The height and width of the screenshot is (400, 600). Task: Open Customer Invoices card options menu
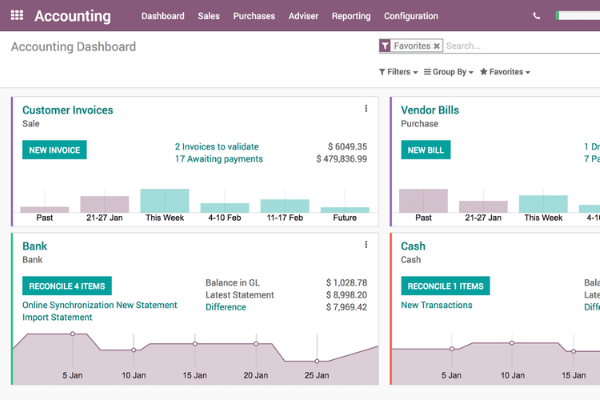[x=366, y=109]
